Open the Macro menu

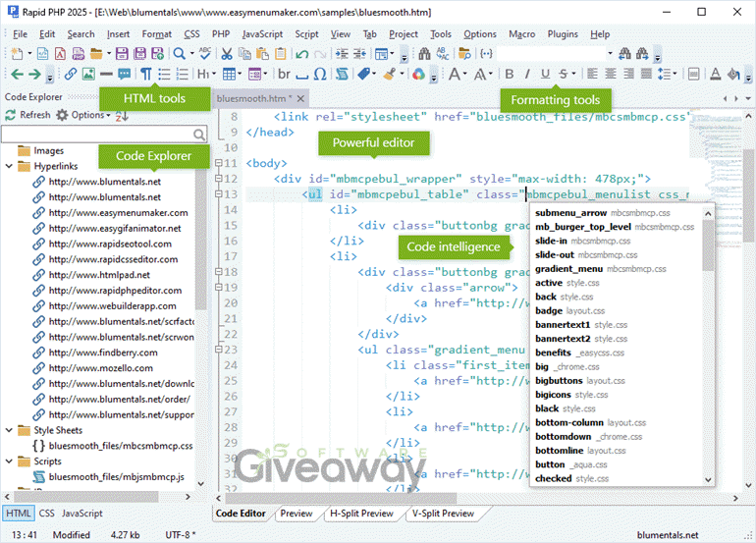521,34
